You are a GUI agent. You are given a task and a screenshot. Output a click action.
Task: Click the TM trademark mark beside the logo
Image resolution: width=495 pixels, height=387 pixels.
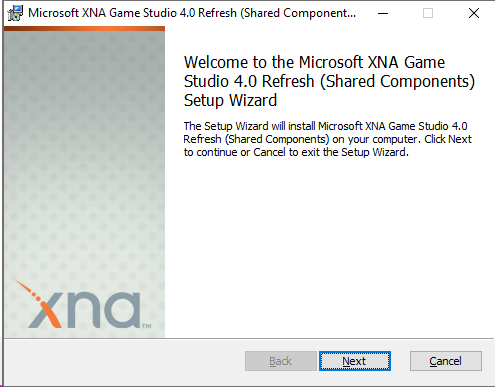click(146, 326)
